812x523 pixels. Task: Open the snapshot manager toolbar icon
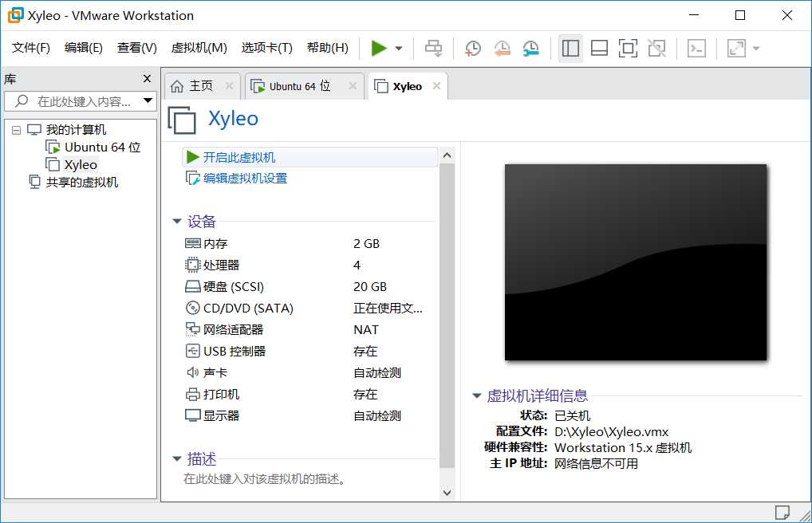point(530,48)
